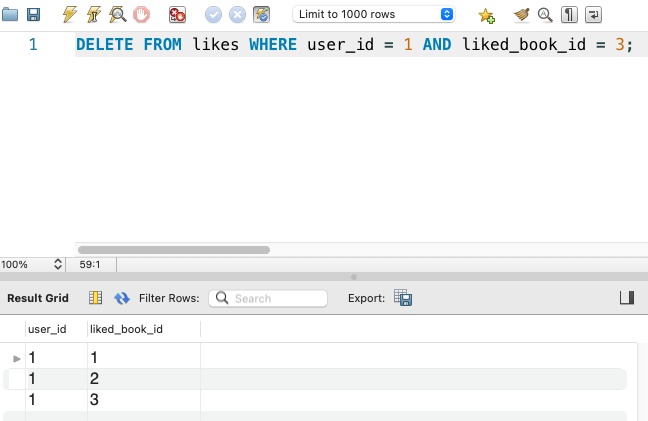
Task: Select liked_book_id cell with value 1
Action: click(x=144, y=357)
